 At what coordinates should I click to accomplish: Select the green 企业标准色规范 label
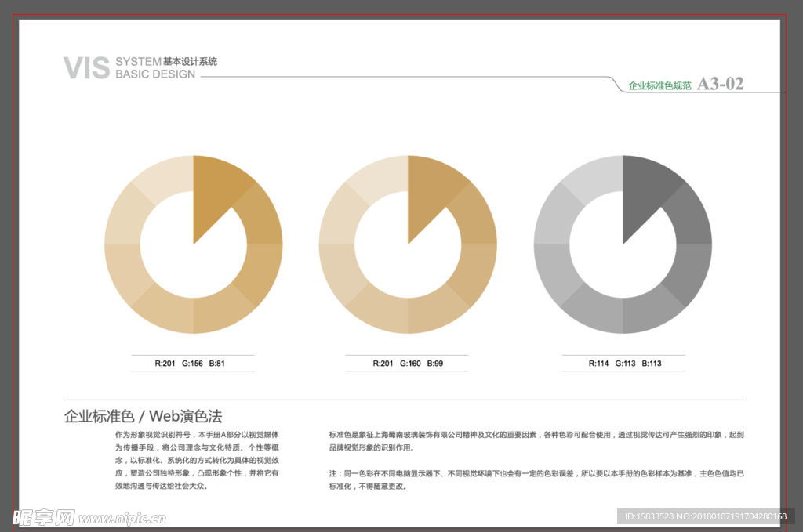click(x=659, y=85)
